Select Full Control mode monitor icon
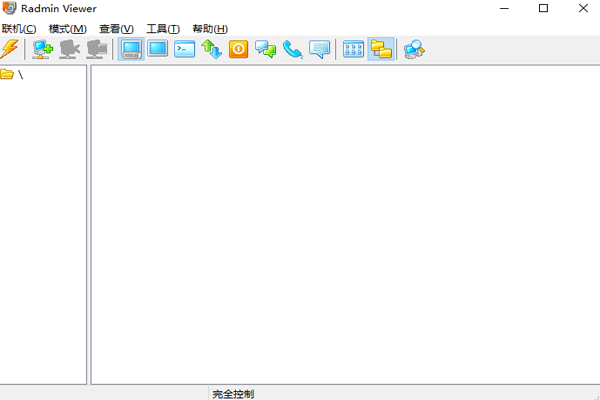This screenshot has height=400, width=600. pyautogui.click(x=131, y=49)
